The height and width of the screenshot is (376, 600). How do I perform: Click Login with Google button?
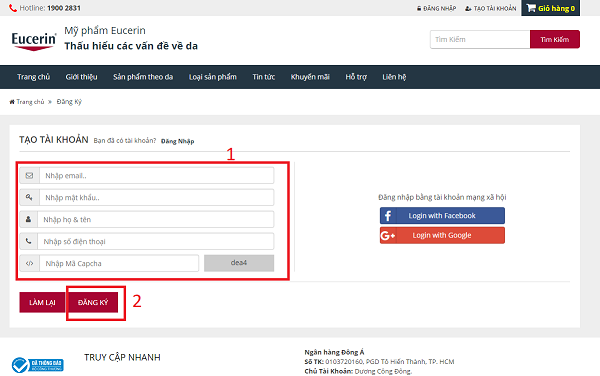442,235
